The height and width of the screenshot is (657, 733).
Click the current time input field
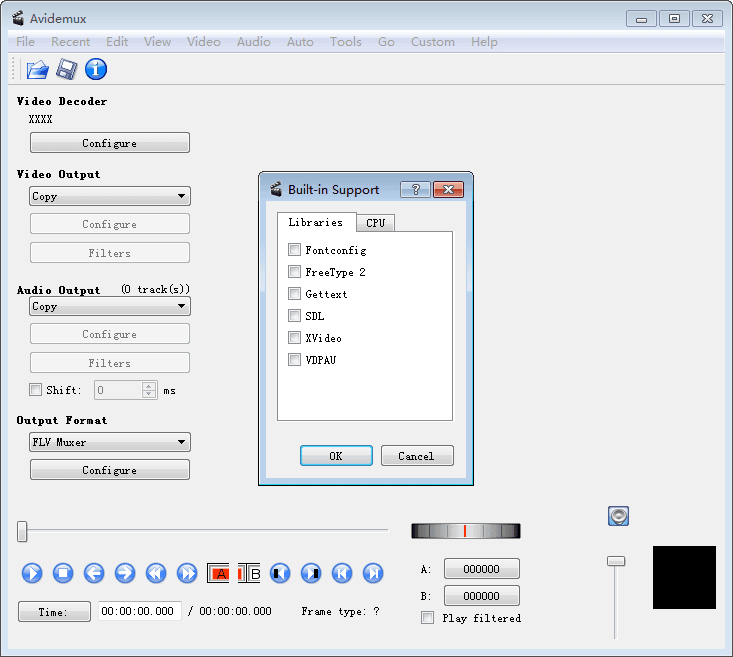tap(139, 611)
